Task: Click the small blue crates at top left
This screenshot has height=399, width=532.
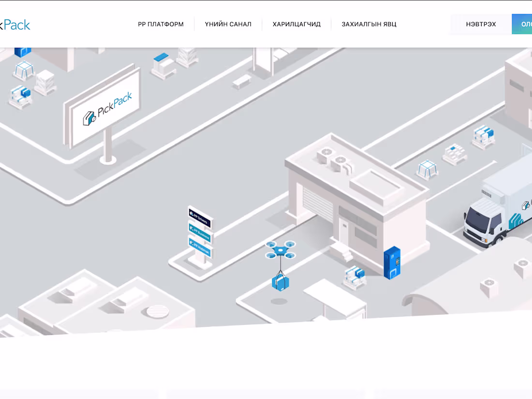Action: pos(21,51)
